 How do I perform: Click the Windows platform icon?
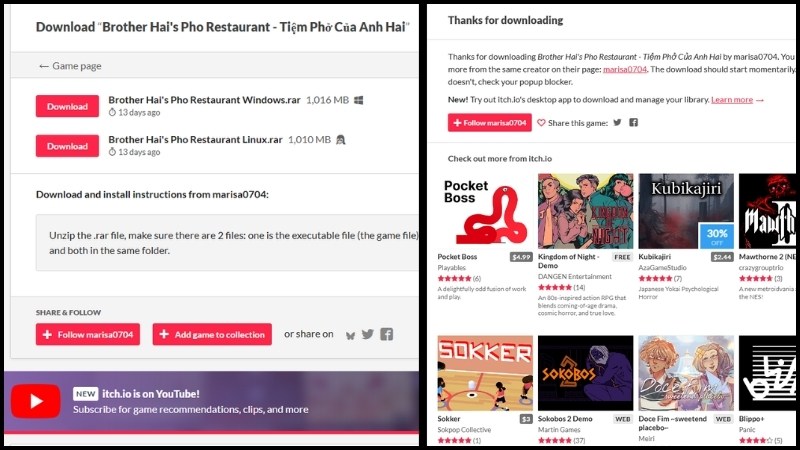click(359, 100)
